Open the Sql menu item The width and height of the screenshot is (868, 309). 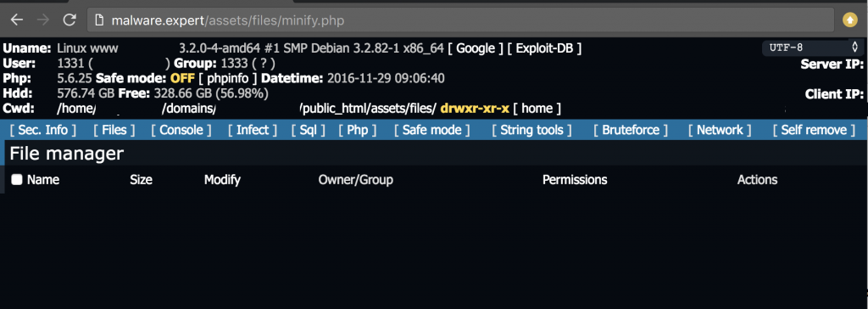point(308,131)
